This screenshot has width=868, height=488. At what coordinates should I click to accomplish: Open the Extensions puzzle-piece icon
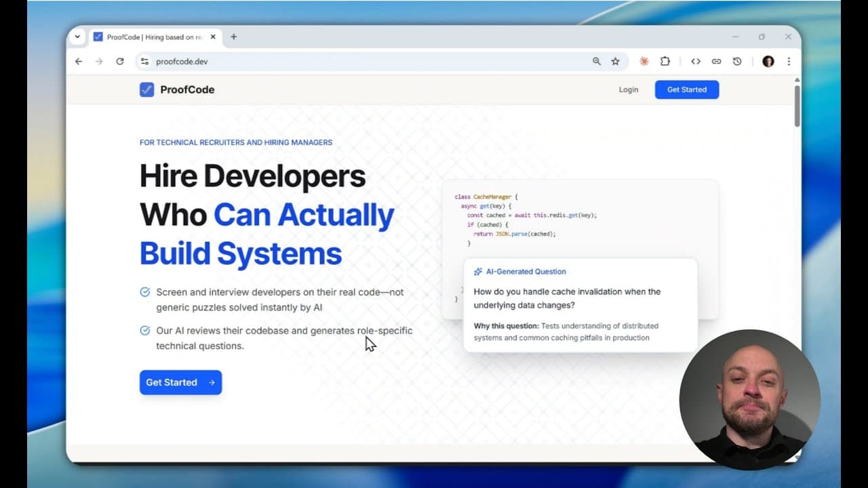[x=665, y=61]
